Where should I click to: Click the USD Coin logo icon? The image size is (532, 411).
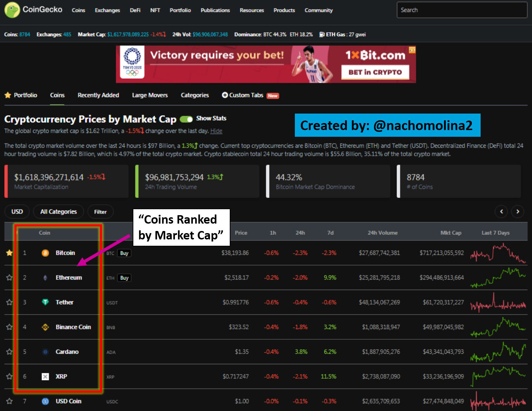(x=45, y=401)
